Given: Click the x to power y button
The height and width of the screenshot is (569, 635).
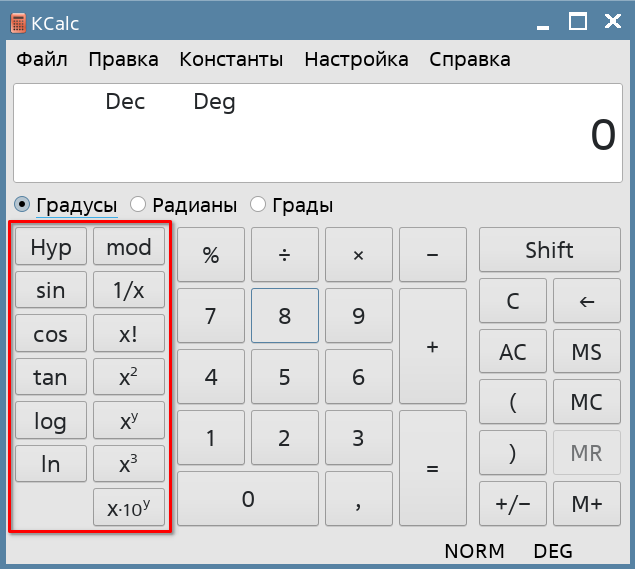Looking at the screenshot, I should coord(129,421).
